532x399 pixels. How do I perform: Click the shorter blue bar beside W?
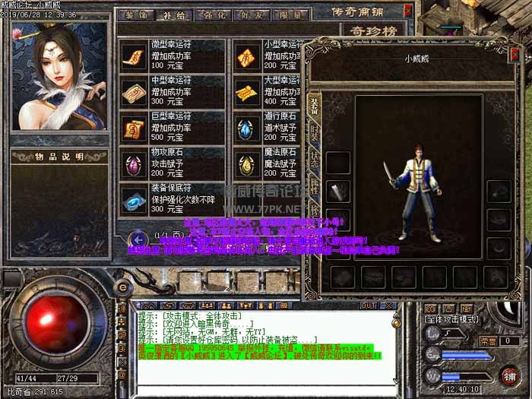[x=451, y=377]
